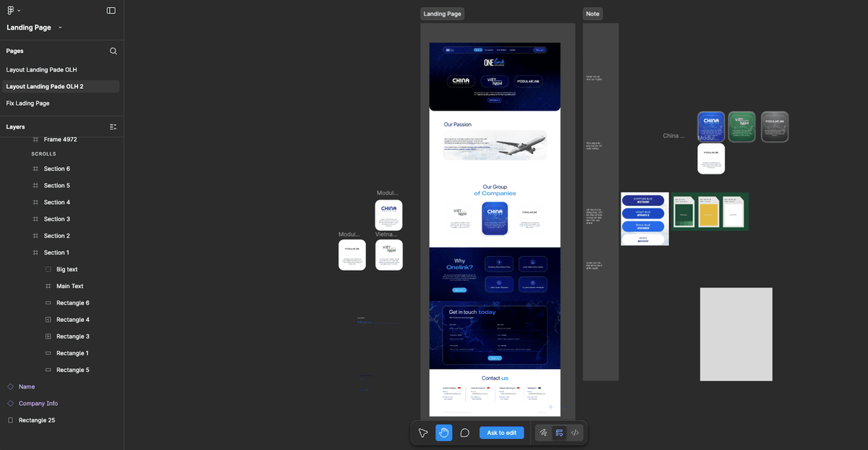Click the diamond icon beside Company Info
The height and width of the screenshot is (450, 868).
click(x=10, y=403)
